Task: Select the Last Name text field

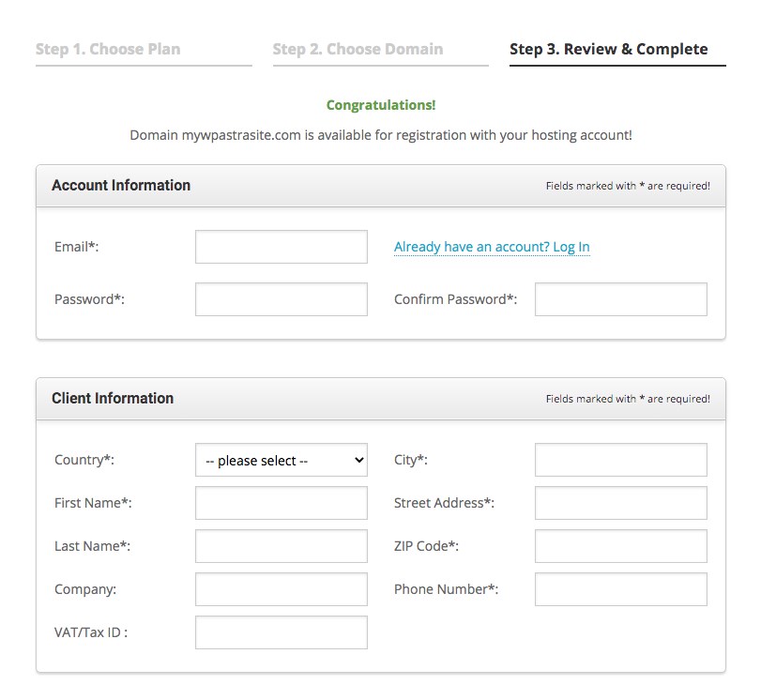Action: click(x=282, y=546)
